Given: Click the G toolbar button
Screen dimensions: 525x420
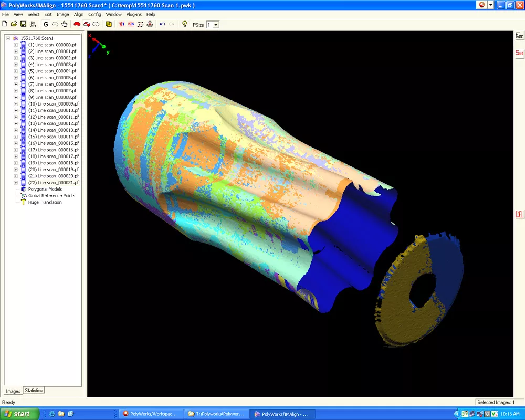Looking at the screenshot, I should click(46, 24).
